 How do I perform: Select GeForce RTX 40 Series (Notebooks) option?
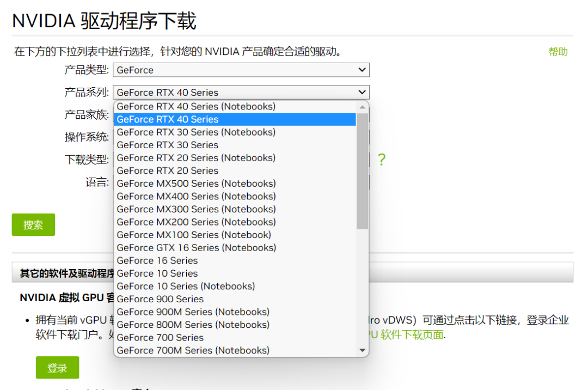(235, 107)
